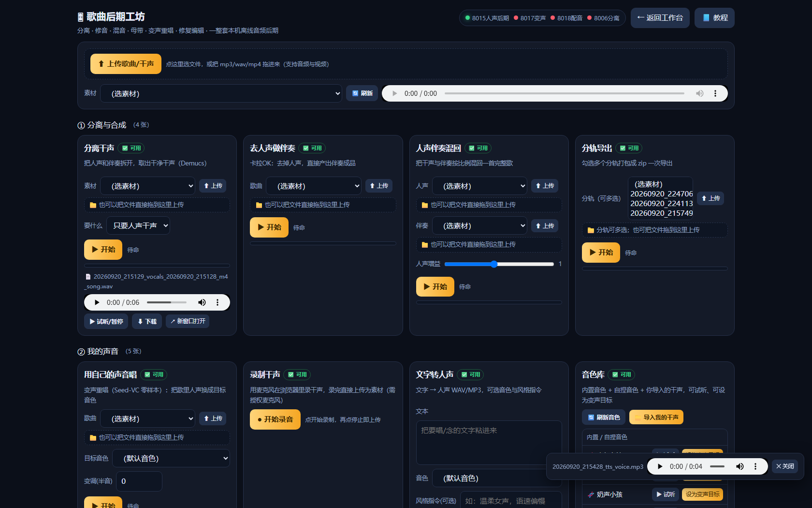Start the 分轨导出 task
The image size is (812, 508).
601,253
